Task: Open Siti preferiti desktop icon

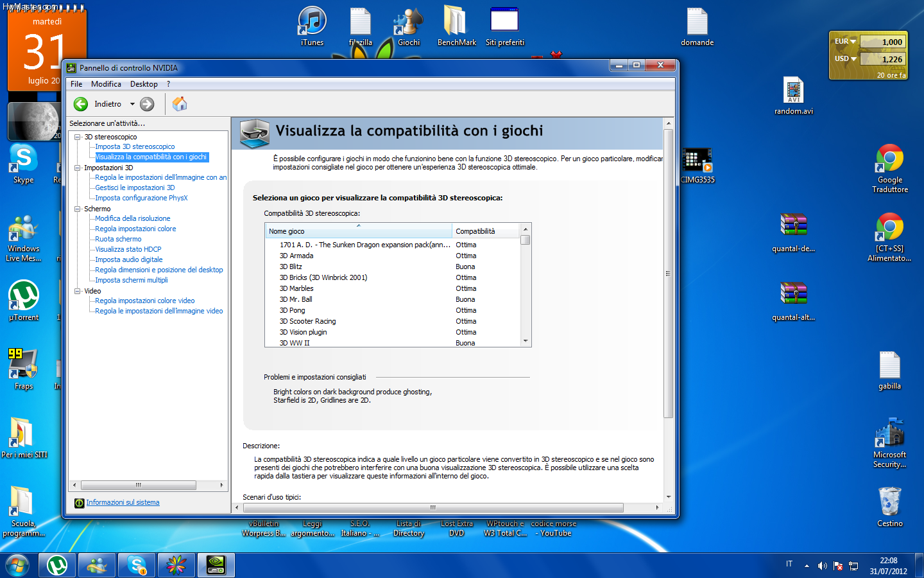Action: [505, 26]
